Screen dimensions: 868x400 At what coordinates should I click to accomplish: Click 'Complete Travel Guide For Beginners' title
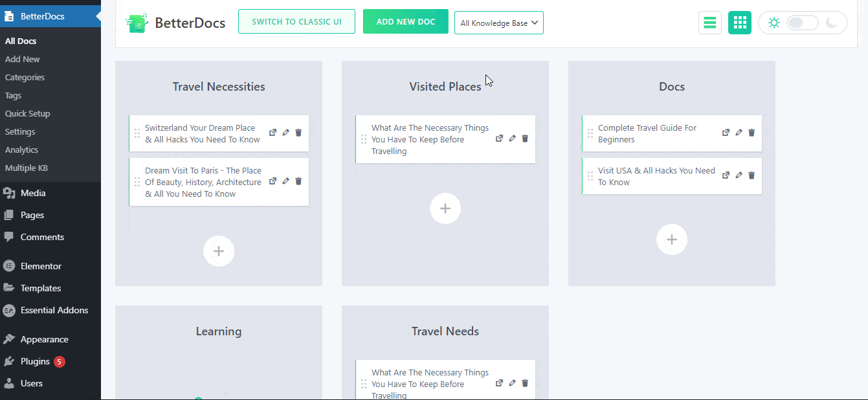(x=647, y=133)
